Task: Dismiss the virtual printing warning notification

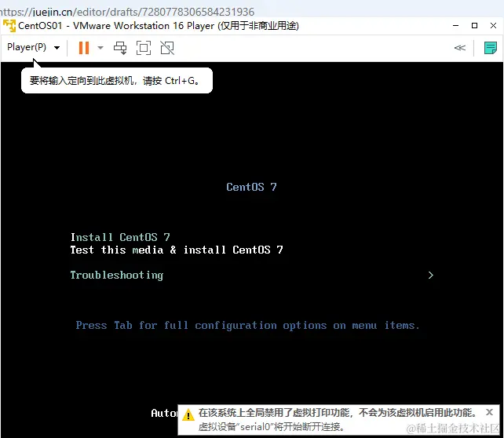Action: click(489, 412)
